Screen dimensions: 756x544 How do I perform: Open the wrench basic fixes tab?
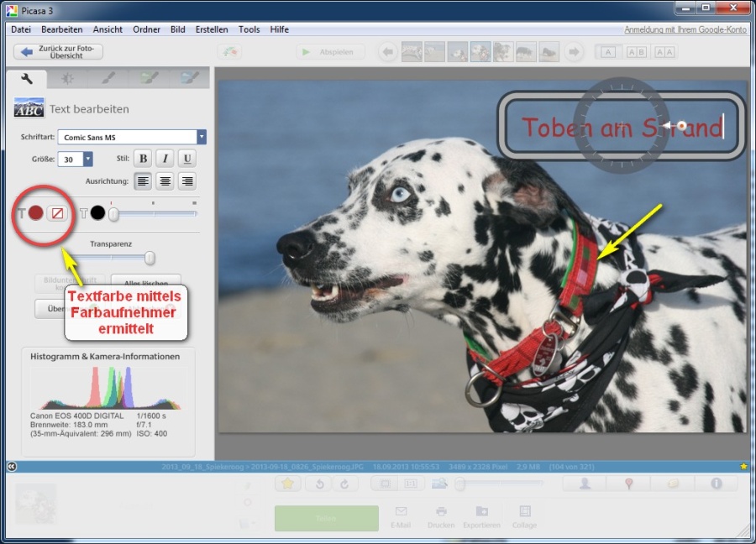tap(27, 79)
